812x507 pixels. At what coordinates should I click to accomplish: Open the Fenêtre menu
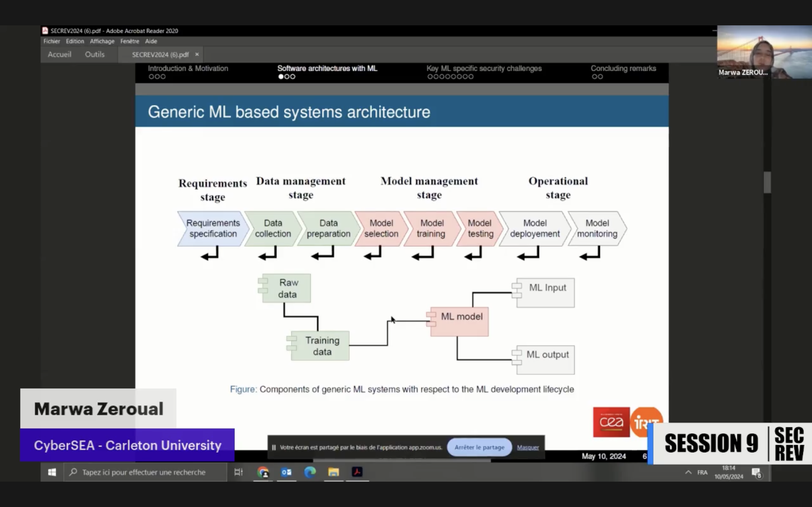coord(130,41)
